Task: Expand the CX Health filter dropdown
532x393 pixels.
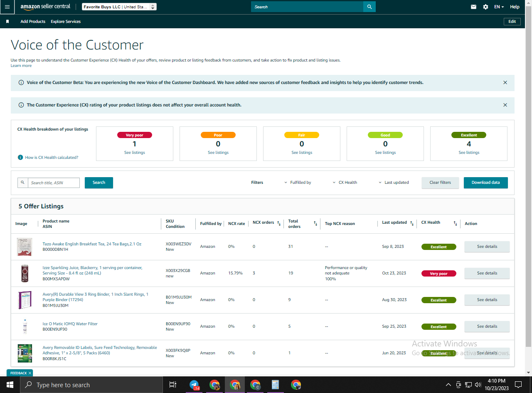Action: click(345, 183)
